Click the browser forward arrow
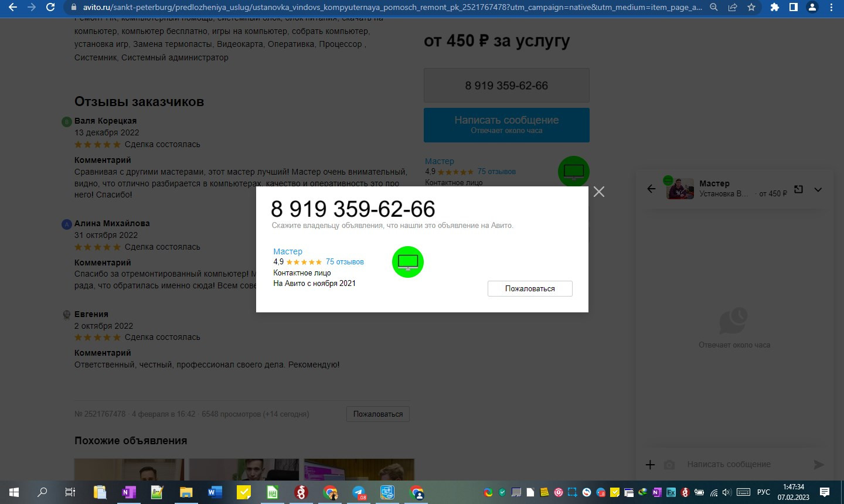Image resolution: width=844 pixels, height=504 pixels. point(32,8)
